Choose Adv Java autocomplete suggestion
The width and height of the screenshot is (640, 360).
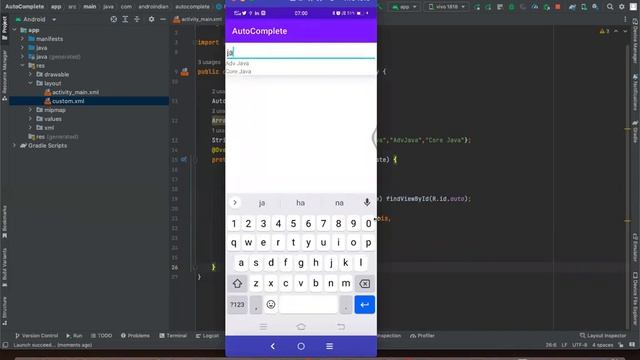(237, 63)
